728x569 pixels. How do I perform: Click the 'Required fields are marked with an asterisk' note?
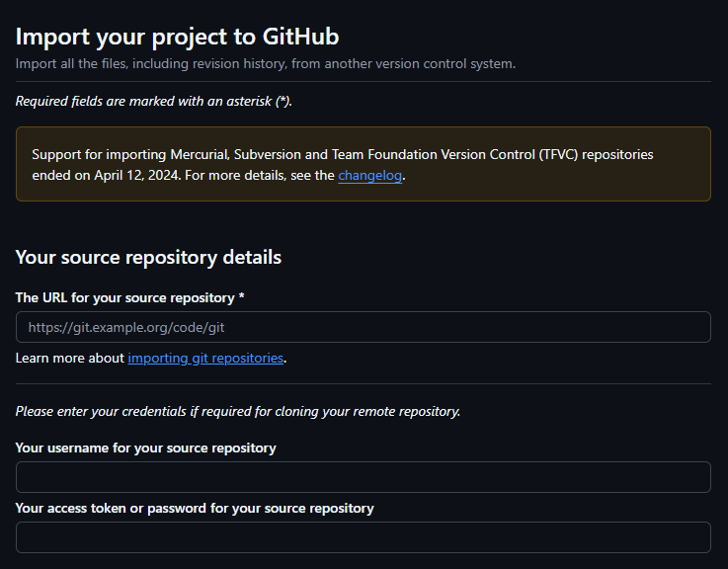(x=154, y=102)
